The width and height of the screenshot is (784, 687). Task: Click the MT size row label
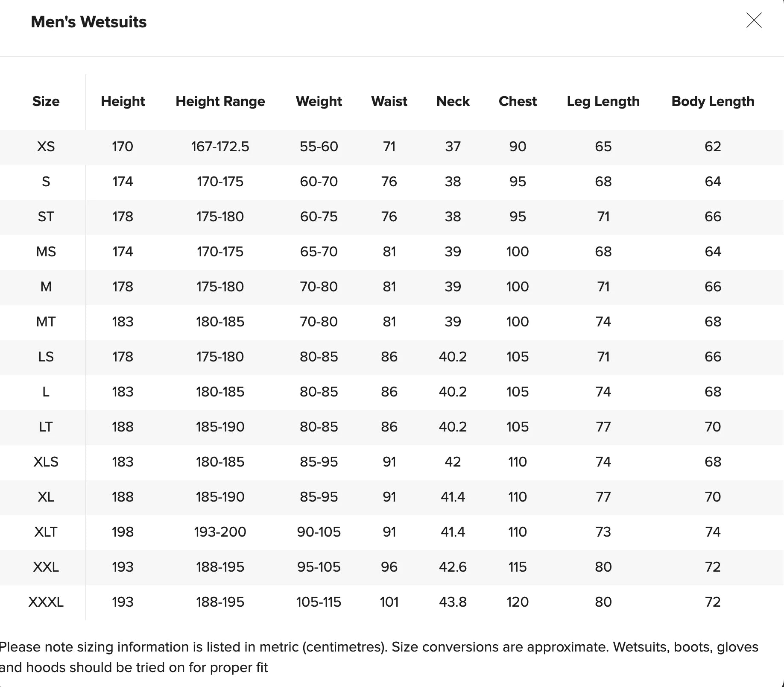tap(46, 322)
